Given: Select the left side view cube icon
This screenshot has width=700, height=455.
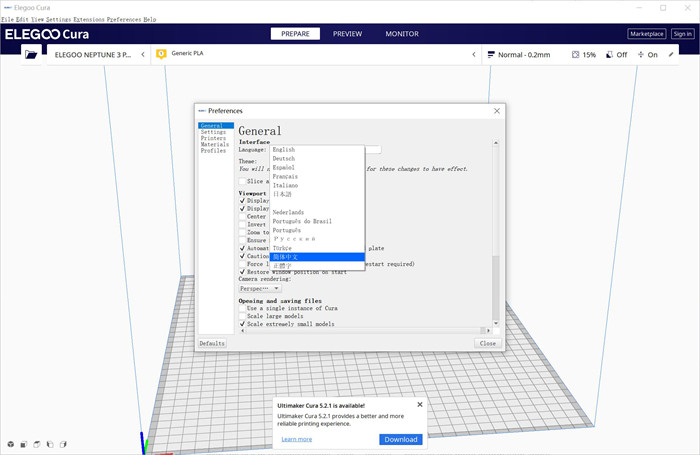Looking at the screenshot, I should (x=50, y=444).
